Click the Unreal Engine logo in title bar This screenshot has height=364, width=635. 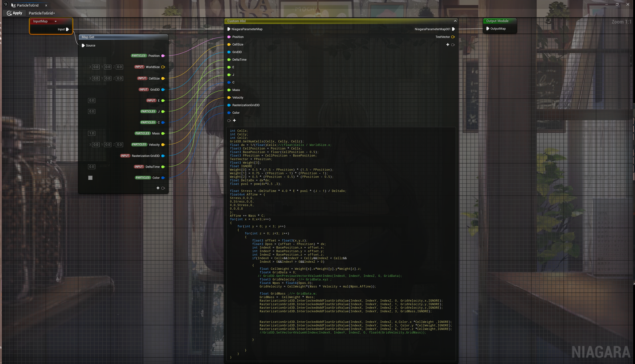pos(6,5)
